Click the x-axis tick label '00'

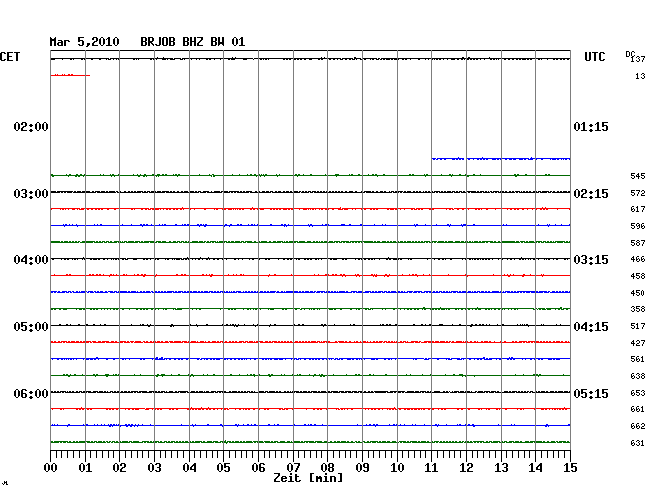[x=51, y=468]
